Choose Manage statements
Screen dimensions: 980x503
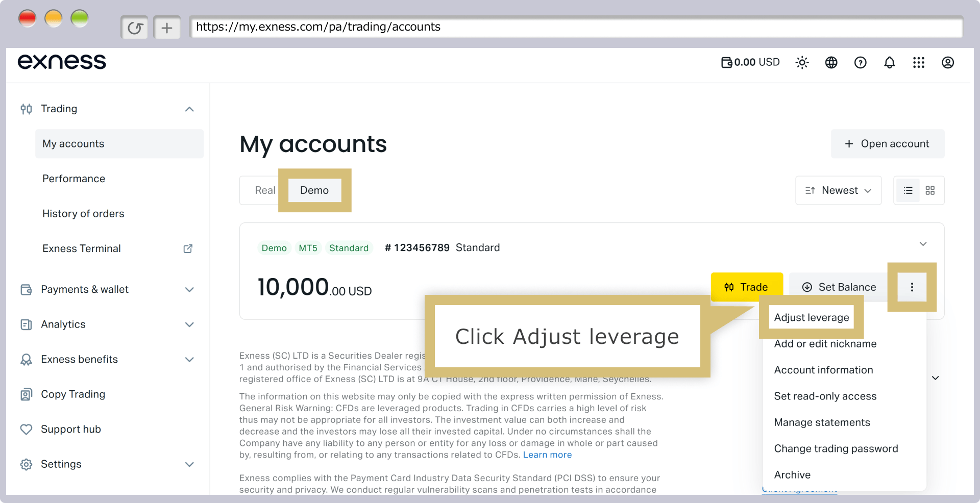[x=822, y=422]
